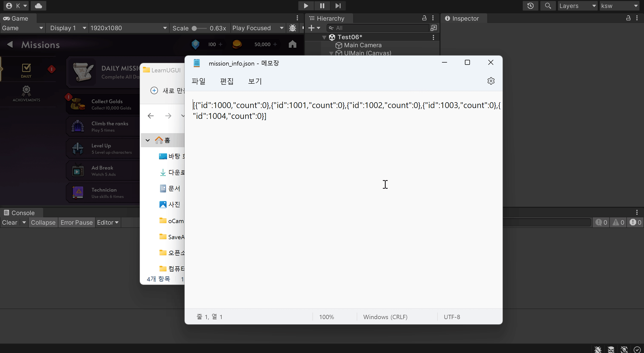The height and width of the screenshot is (353, 644).
Task: Toggle Collapse in the Console
Action: tap(43, 222)
